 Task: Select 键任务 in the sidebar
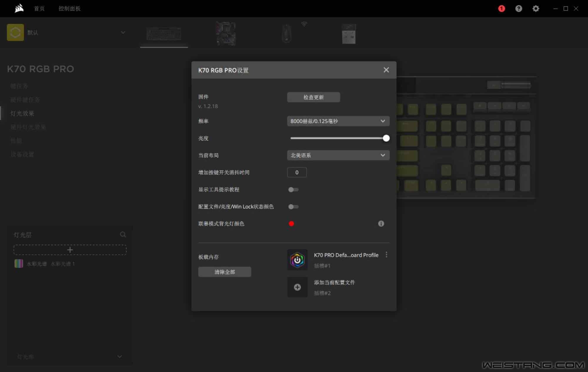pyautogui.click(x=19, y=86)
